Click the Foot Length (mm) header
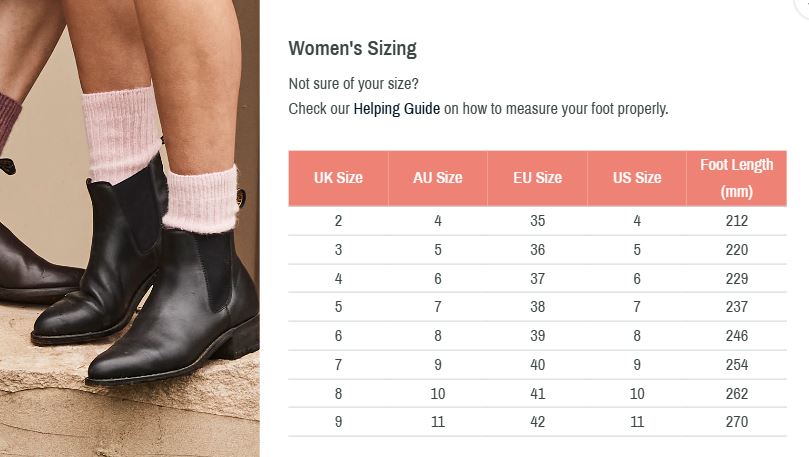The image size is (809, 457). click(736, 178)
